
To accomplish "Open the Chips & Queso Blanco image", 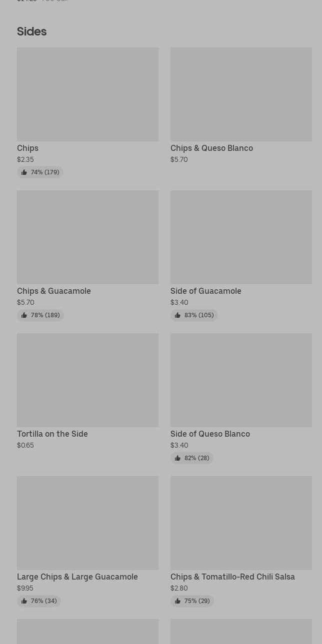I will 241,94.
